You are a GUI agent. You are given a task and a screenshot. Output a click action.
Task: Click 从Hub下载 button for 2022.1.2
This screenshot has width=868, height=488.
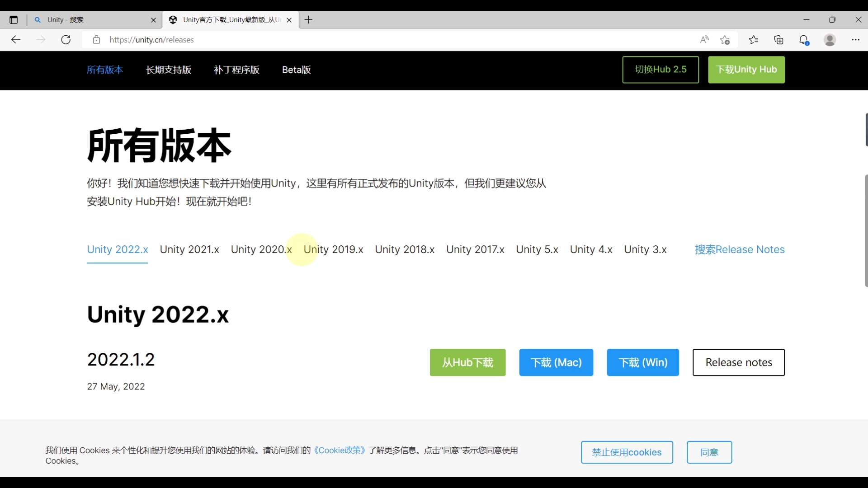[x=467, y=362]
